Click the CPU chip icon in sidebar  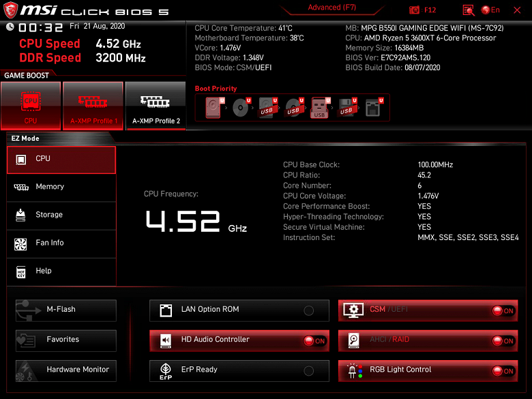(x=21, y=160)
